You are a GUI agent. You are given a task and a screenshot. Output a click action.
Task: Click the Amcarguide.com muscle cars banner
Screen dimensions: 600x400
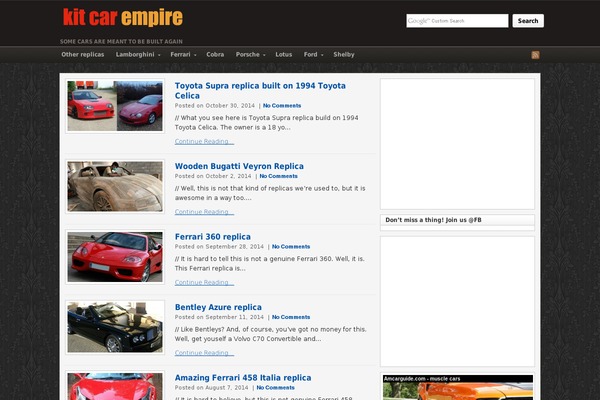click(x=458, y=387)
